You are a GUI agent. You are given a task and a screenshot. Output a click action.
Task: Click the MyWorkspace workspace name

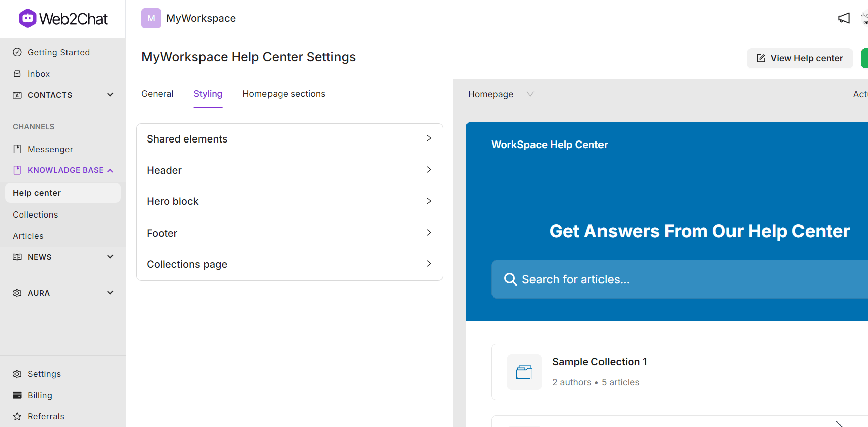(201, 18)
